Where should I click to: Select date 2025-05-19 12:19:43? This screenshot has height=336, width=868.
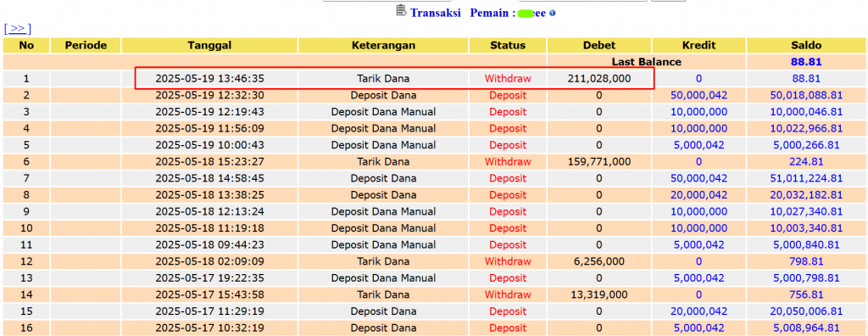(x=209, y=112)
